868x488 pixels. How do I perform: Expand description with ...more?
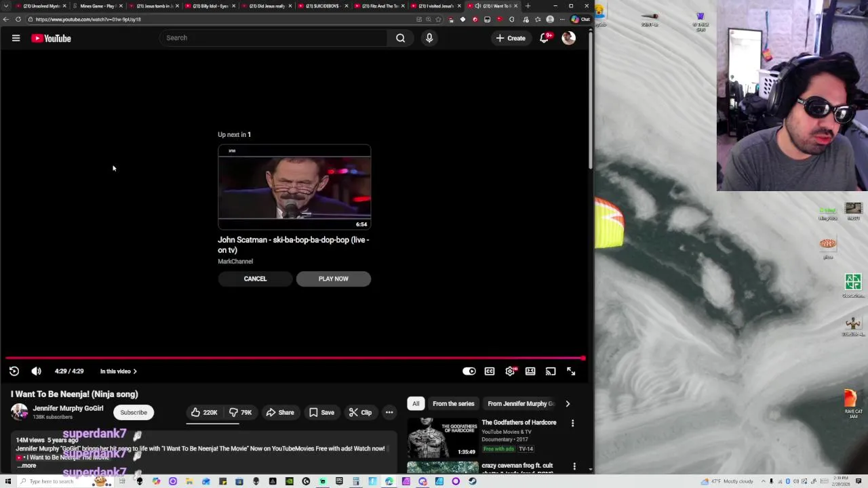click(26, 466)
